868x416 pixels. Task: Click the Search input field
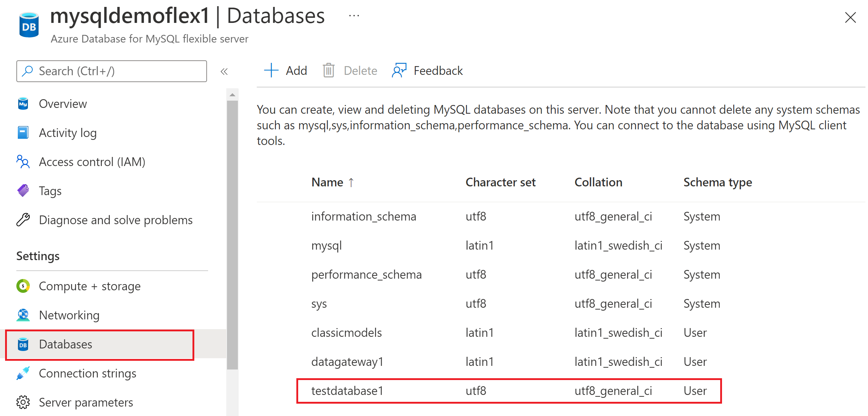coord(113,70)
